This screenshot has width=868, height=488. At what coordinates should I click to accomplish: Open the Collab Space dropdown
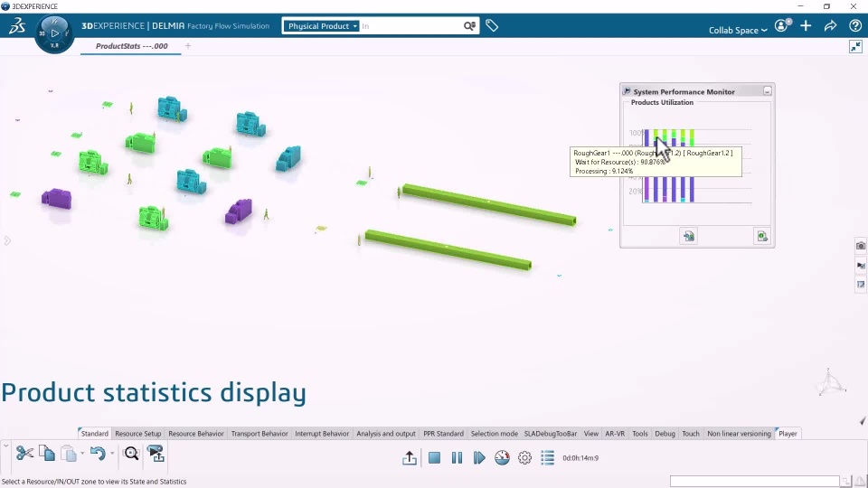(x=738, y=30)
